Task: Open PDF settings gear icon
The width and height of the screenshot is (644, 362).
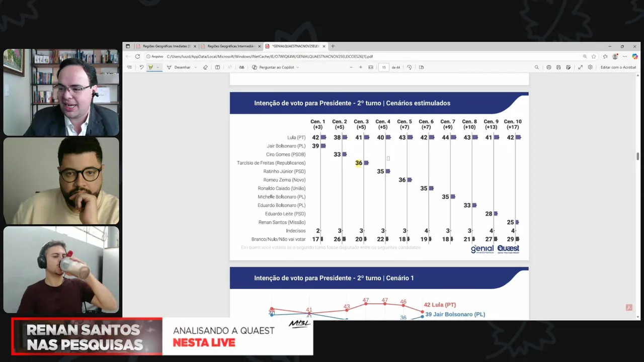Action: click(x=590, y=67)
